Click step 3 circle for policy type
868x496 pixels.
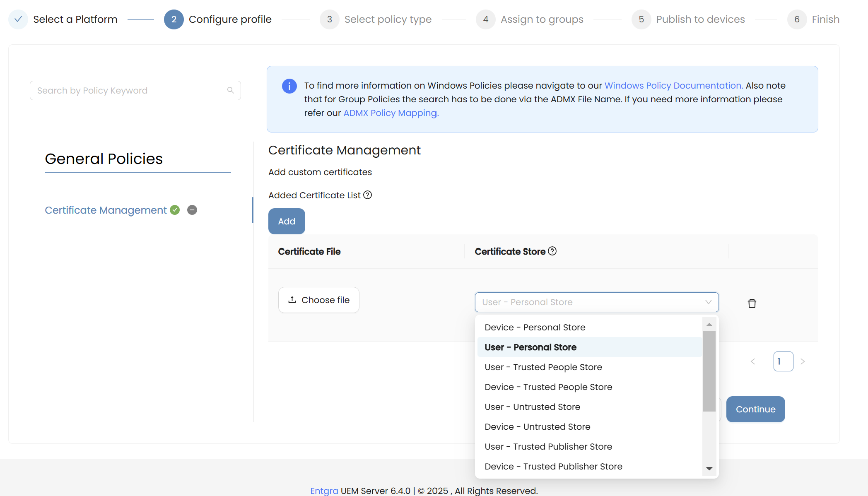click(x=330, y=19)
